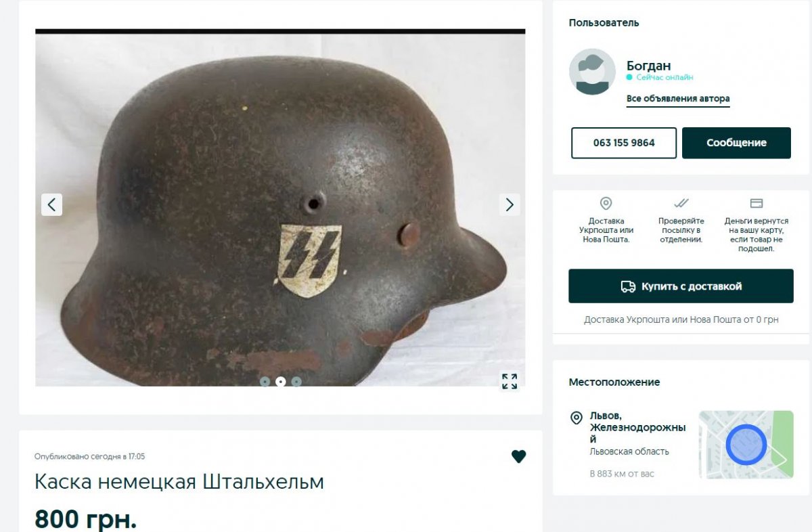Open Сообщение to message the seller
812x532 pixels.
point(736,143)
